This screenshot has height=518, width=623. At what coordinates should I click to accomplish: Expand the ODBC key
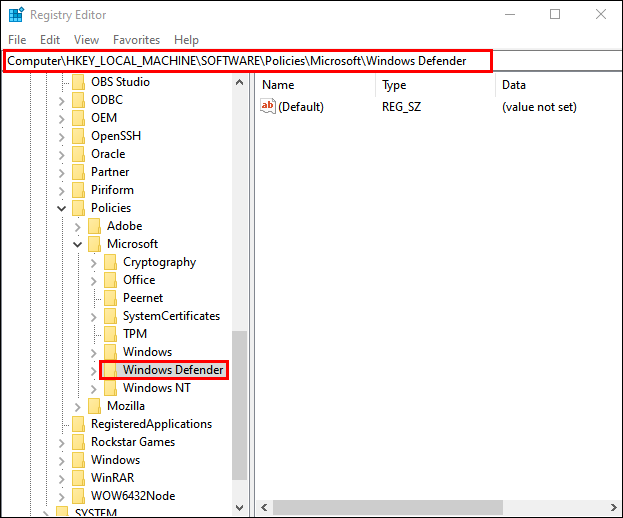coord(61,101)
